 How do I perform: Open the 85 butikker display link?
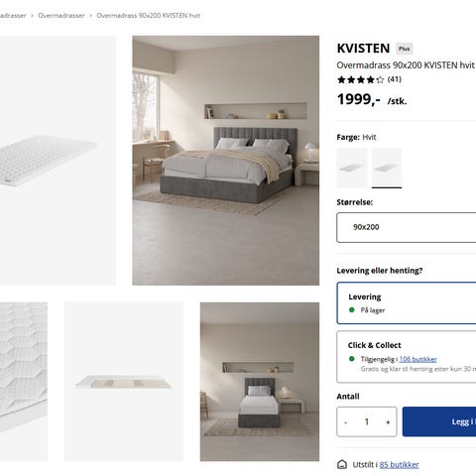[399, 465]
